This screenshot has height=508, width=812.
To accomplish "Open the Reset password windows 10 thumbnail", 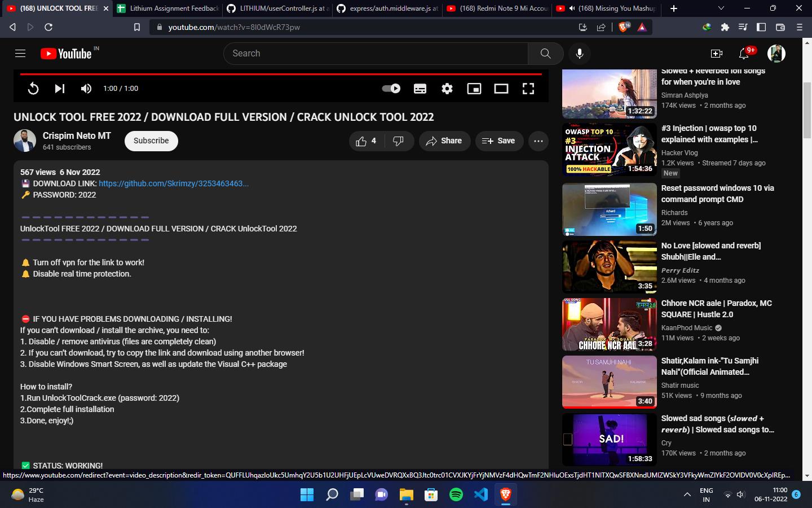I will tap(609, 209).
